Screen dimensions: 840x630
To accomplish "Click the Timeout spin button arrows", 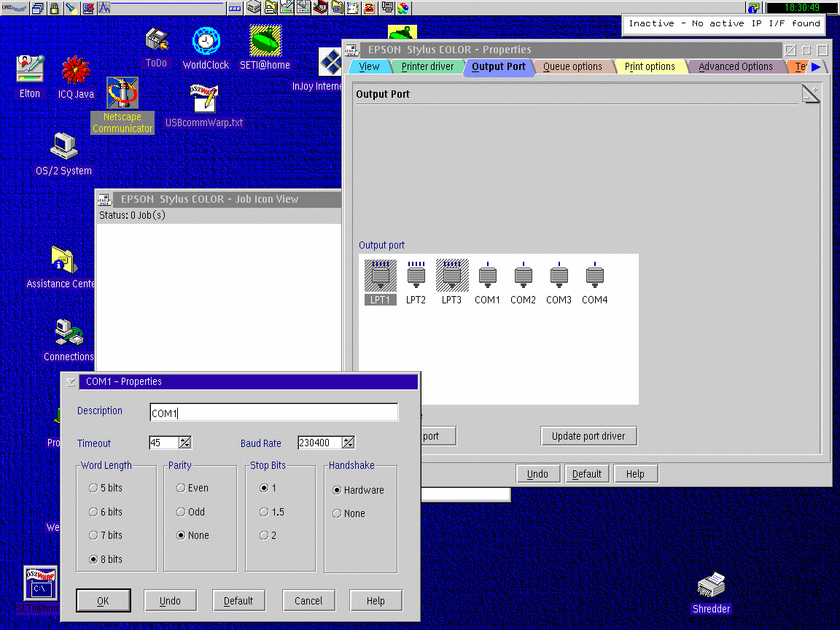I will [184, 443].
